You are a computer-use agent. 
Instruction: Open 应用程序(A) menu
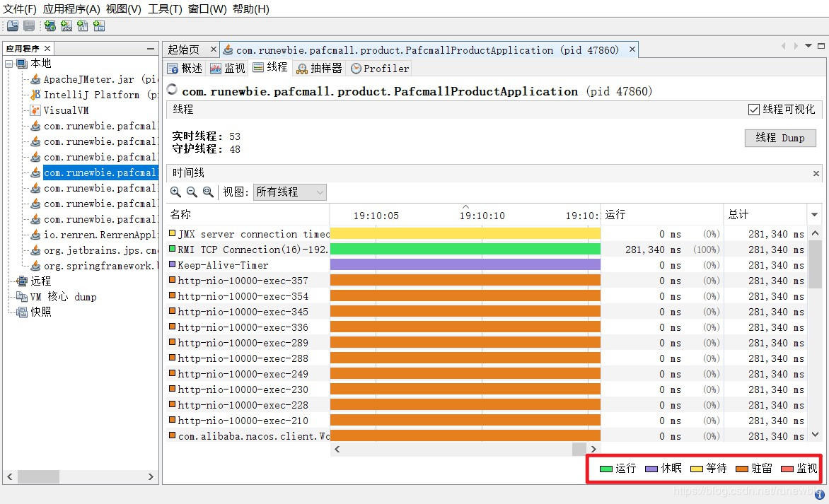(71, 9)
